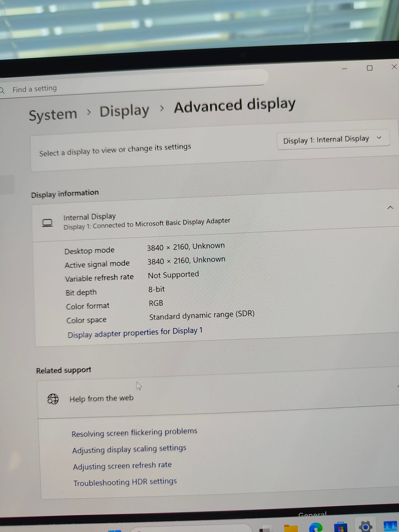The width and height of the screenshot is (399, 532).
Task: Open the Display 1: Internal Display dropdown
Action: [333, 140]
